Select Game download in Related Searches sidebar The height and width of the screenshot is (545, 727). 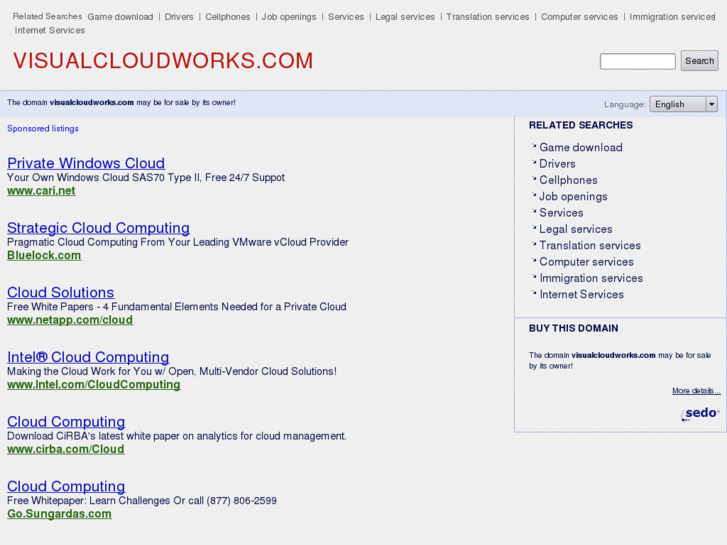(581, 147)
